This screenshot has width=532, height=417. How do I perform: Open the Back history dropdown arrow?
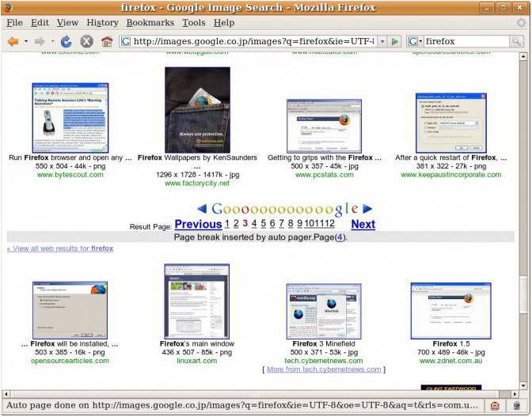(x=26, y=42)
